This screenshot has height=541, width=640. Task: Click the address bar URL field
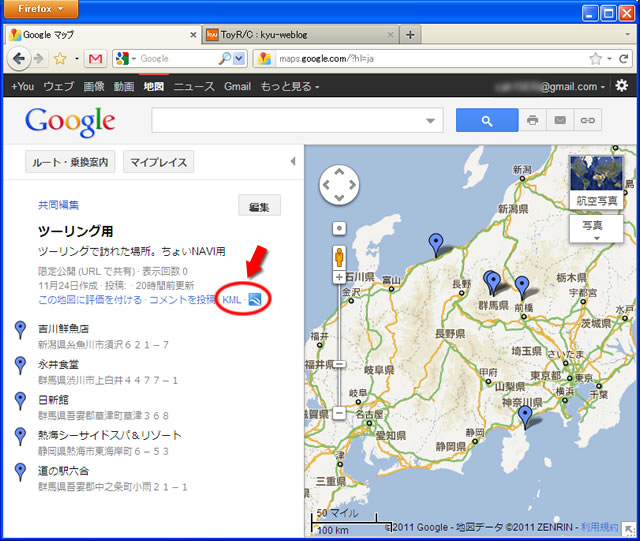coord(432,59)
